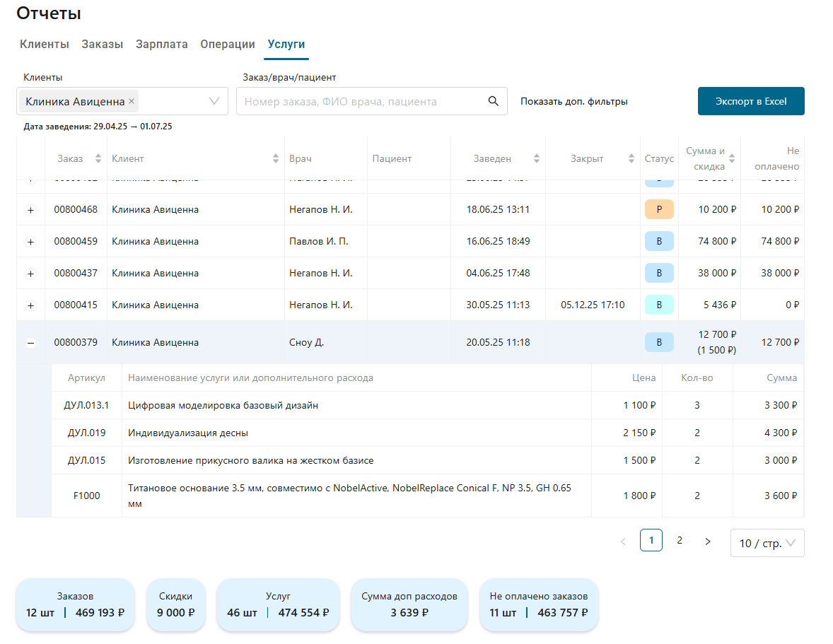Sort table by Клиент column
Image resolution: width=833 pixels, height=644 pixels.
(x=276, y=159)
